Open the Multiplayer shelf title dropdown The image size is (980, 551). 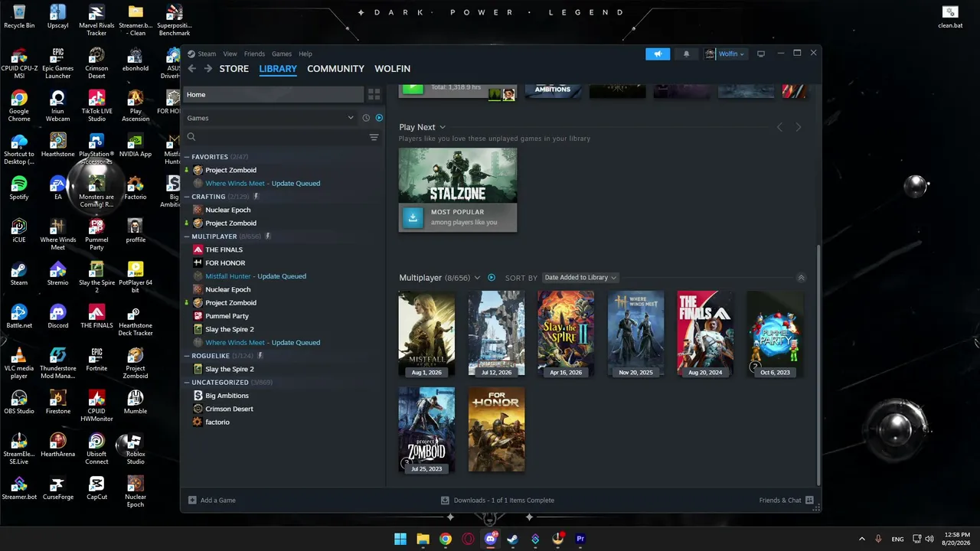(477, 278)
